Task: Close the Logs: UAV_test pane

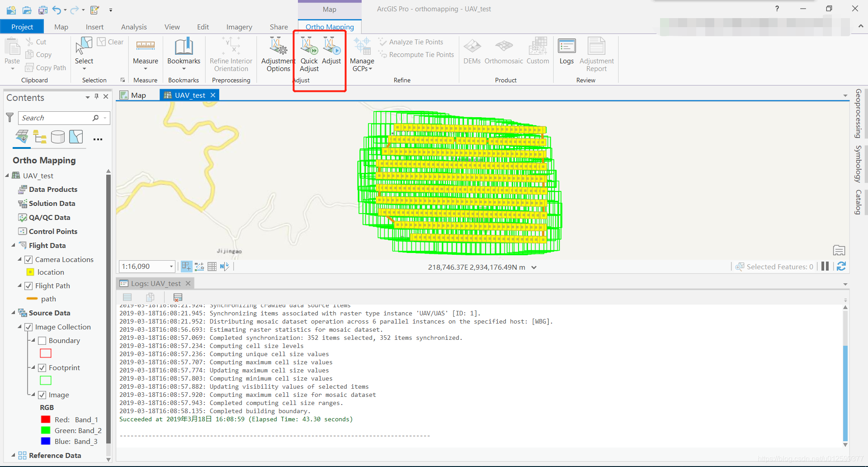Action: point(188,283)
